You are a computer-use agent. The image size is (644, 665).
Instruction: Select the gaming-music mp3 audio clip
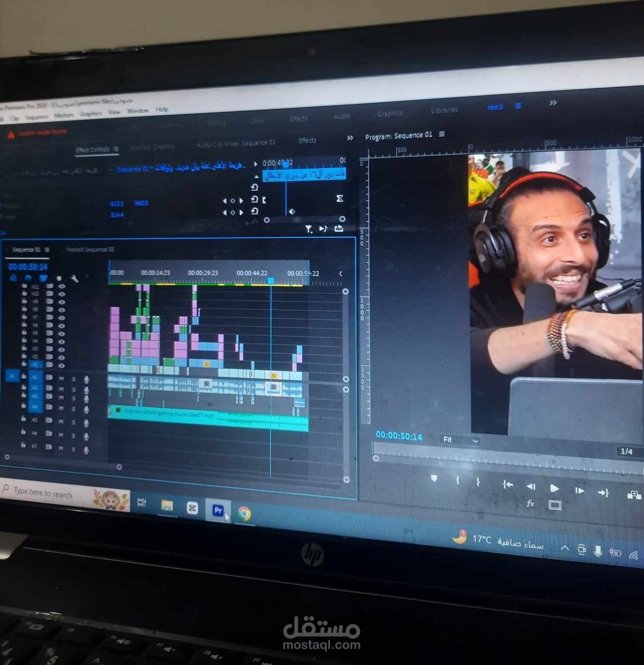click(x=208, y=418)
